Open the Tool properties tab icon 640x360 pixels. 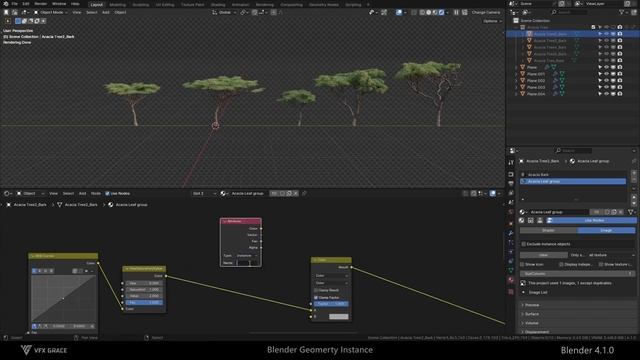click(x=511, y=162)
